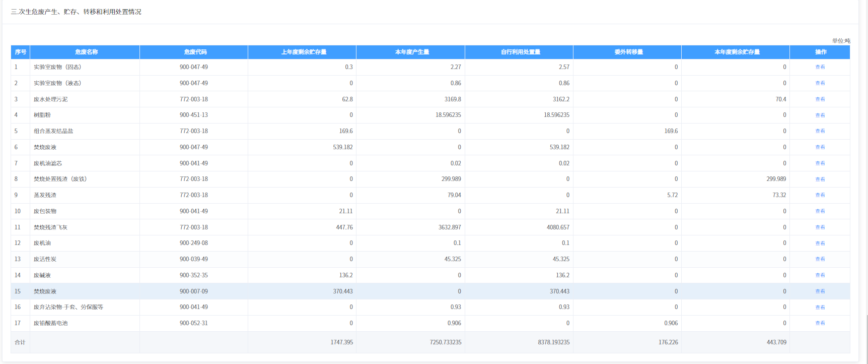Click 查看 link for 实验室废物（固态） row

coord(820,67)
